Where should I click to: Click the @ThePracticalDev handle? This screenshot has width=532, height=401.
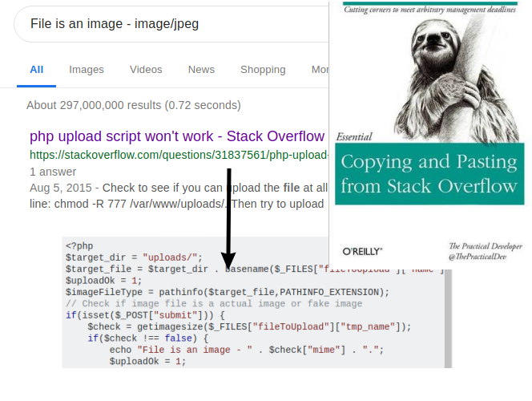click(x=478, y=257)
